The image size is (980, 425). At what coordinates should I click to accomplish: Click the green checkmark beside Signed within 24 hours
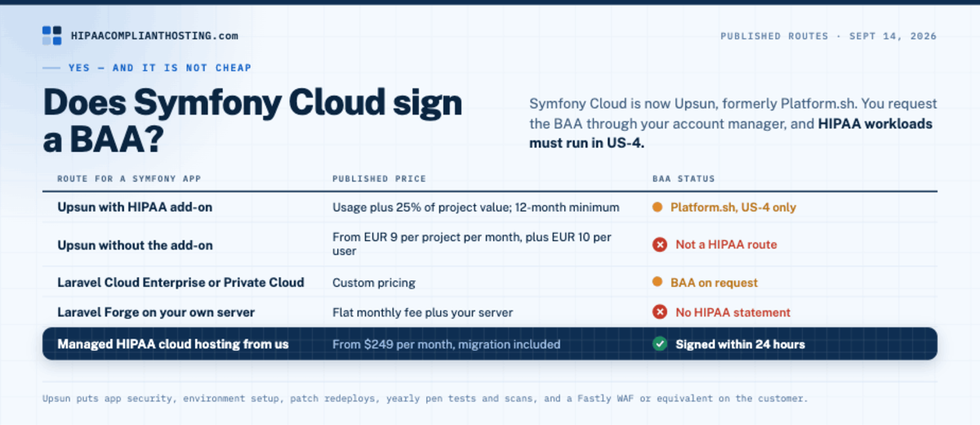pyautogui.click(x=660, y=344)
